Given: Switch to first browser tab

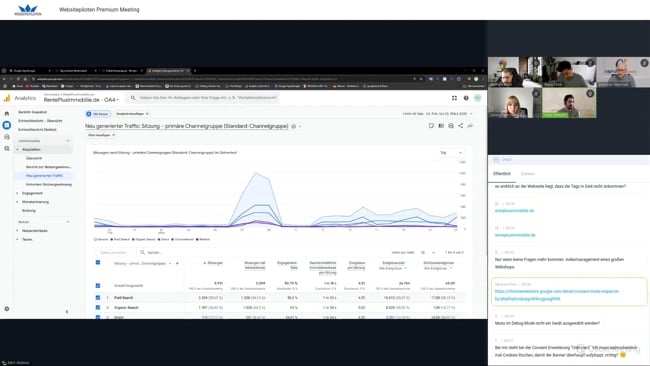Looking at the screenshot, I should (x=28, y=71).
